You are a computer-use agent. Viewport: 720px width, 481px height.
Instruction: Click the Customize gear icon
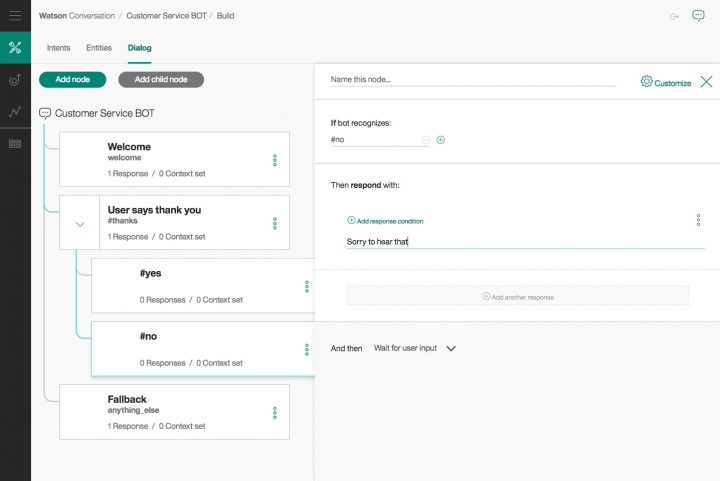click(x=647, y=82)
